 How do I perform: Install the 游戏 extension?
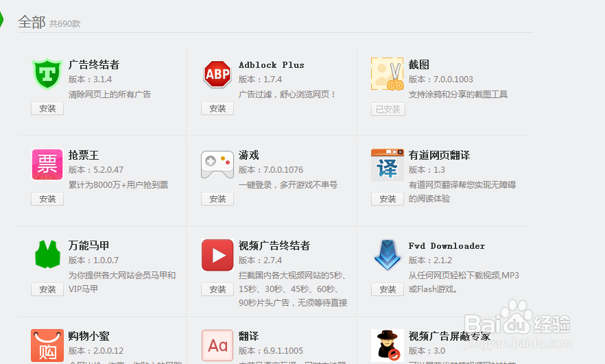[x=217, y=199]
